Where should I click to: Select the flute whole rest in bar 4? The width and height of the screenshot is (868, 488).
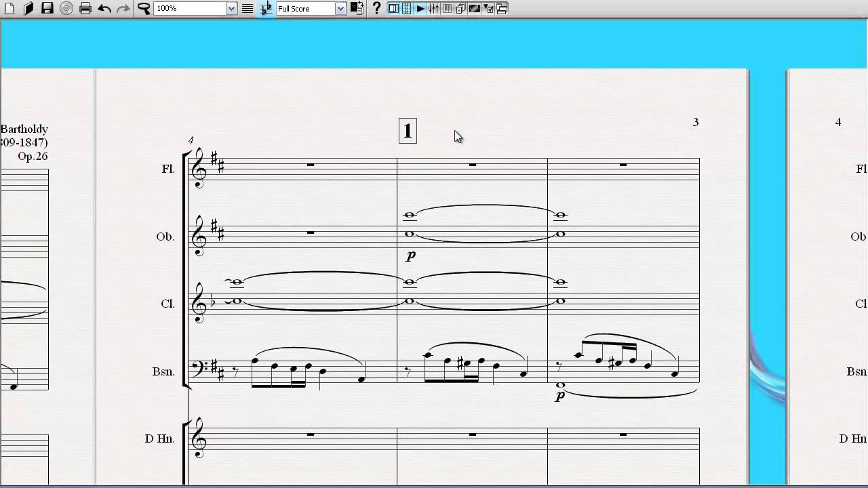(311, 164)
